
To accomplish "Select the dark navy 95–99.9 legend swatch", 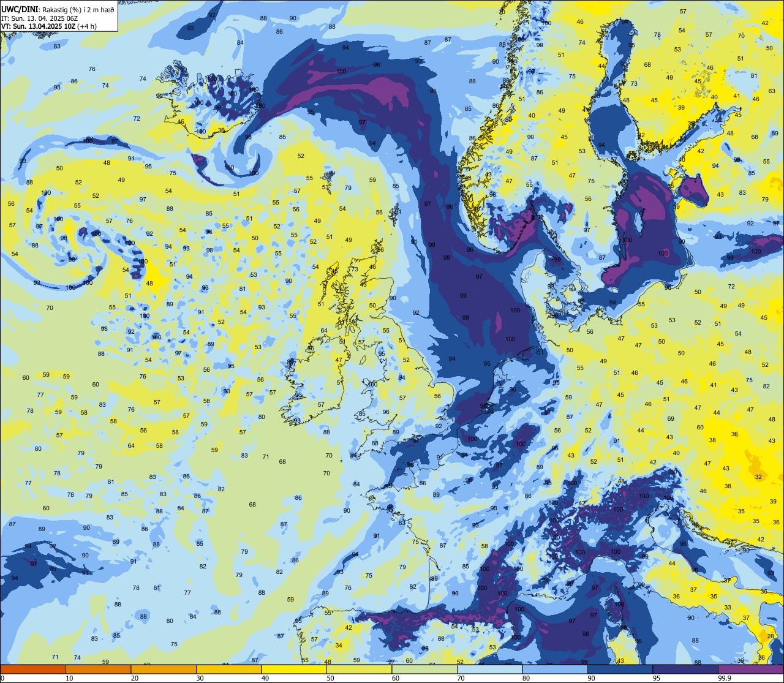I will pyautogui.click(x=685, y=669).
